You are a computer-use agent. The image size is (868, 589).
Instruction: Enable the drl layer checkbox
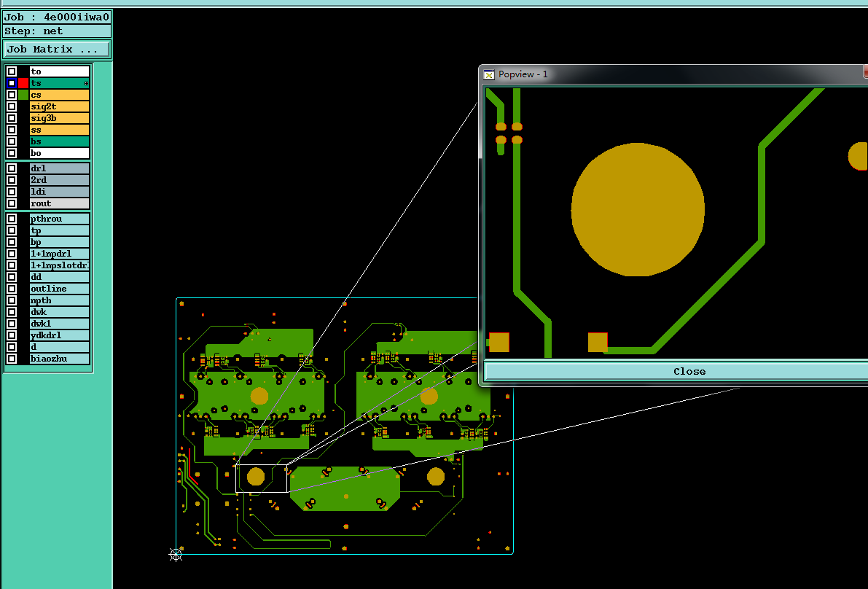click(x=12, y=168)
